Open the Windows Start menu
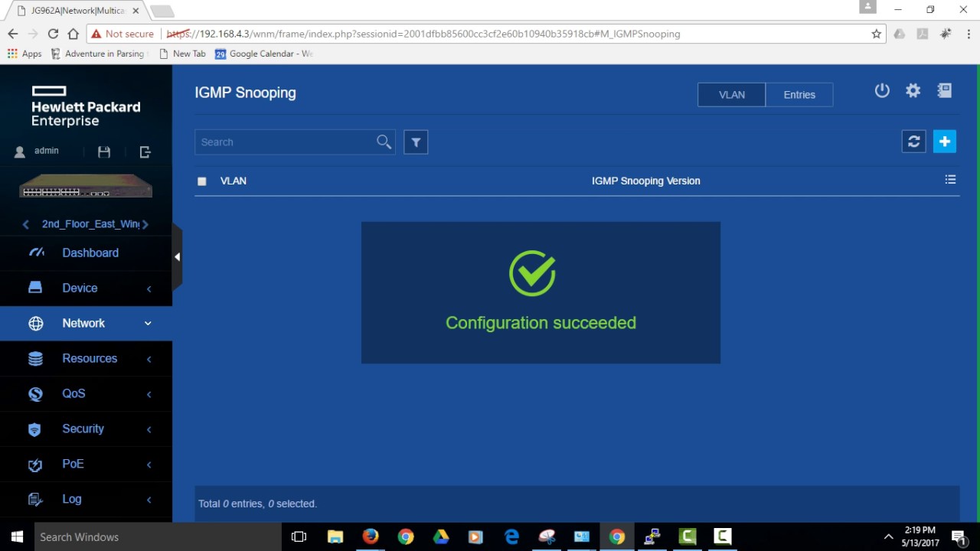This screenshot has width=980, height=551. coord(17,536)
